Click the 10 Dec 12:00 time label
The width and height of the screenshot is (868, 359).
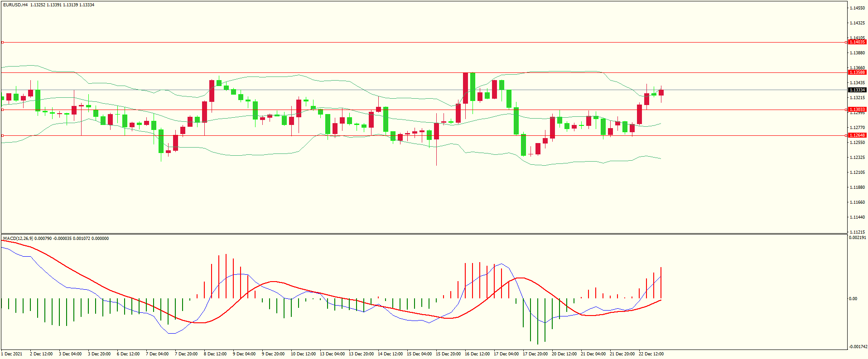click(x=304, y=354)
